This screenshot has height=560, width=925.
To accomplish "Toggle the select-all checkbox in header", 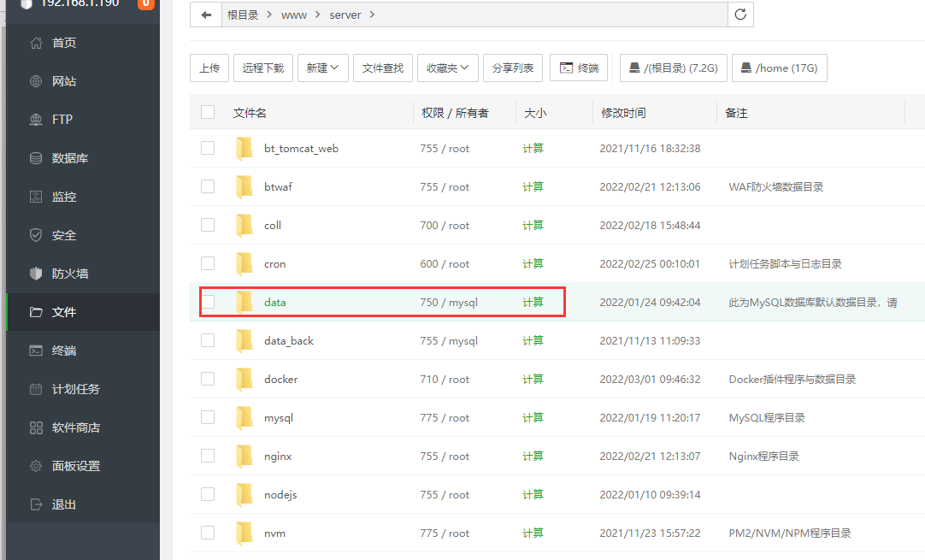I will 208,112.
